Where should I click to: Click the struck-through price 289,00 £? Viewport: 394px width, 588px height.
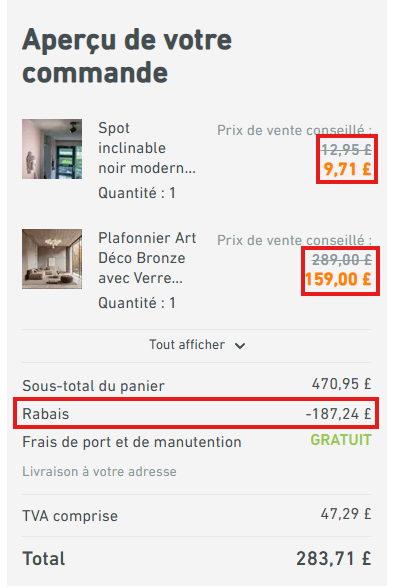point(342,260)
